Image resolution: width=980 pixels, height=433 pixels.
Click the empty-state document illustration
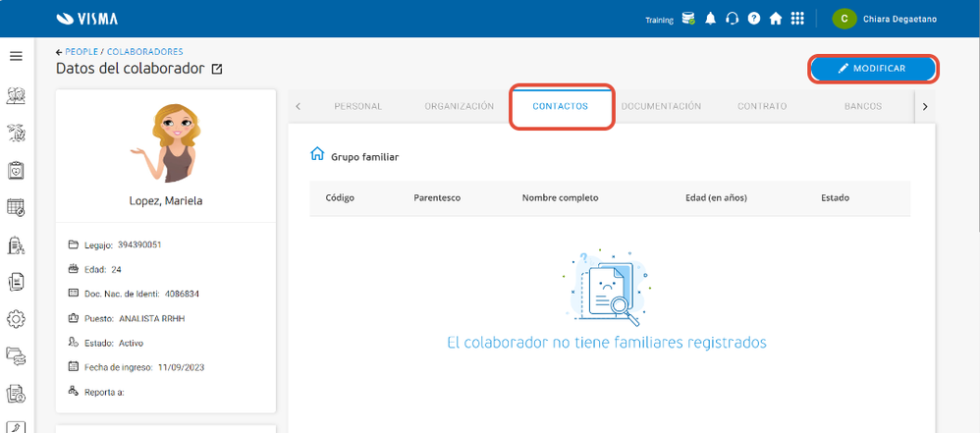(607, 288)
